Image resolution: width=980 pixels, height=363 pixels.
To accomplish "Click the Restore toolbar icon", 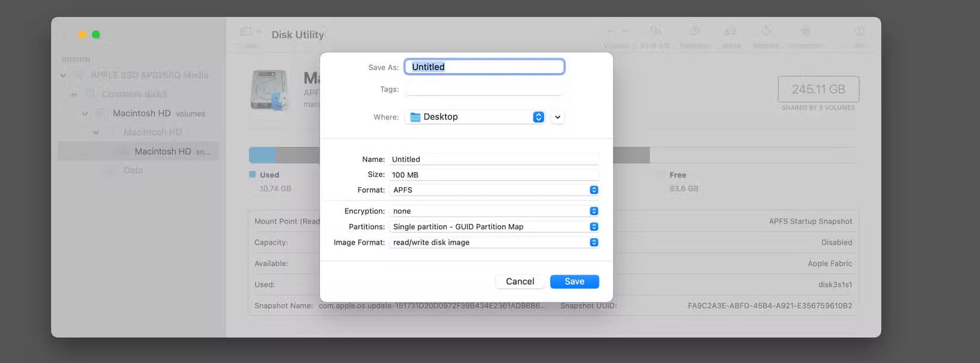I will (766, 31).
